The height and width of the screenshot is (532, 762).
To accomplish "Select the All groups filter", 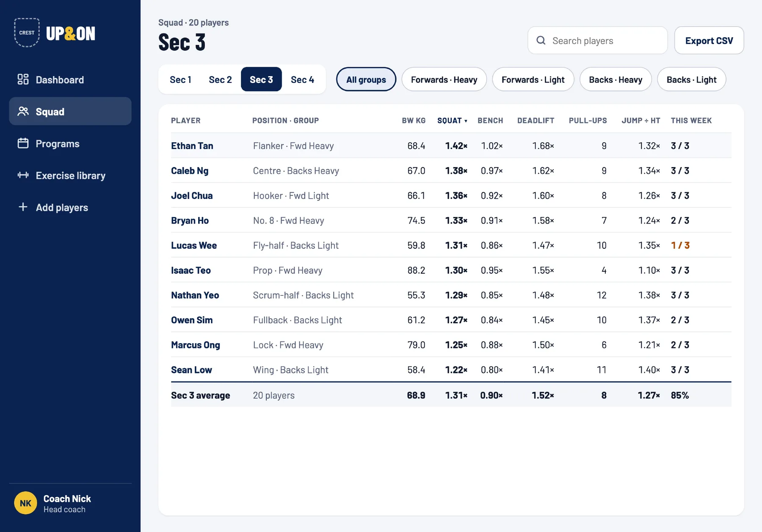I will (366, 80).
